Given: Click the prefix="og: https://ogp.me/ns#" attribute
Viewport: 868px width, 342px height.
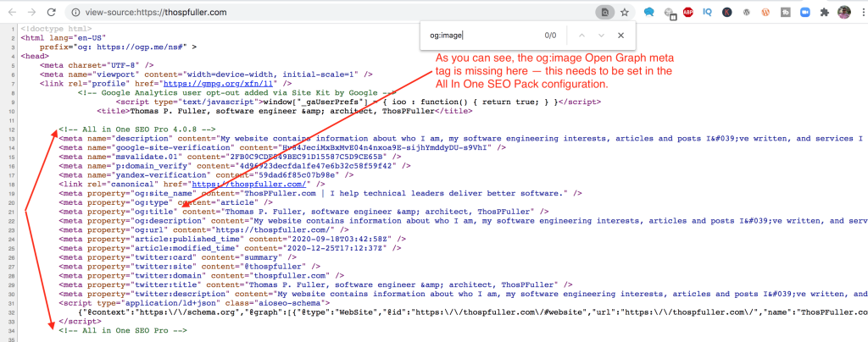Looking at the screenshot, I should (x=118, y=47).
